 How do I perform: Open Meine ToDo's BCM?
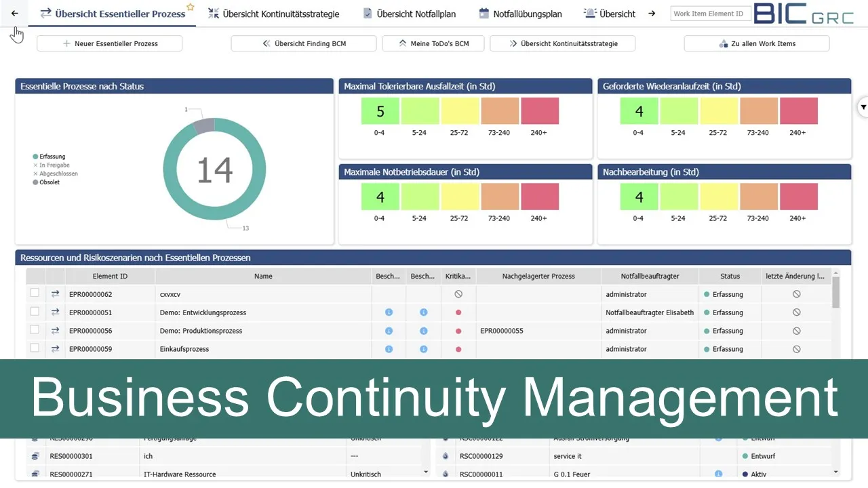coord(433,43)
